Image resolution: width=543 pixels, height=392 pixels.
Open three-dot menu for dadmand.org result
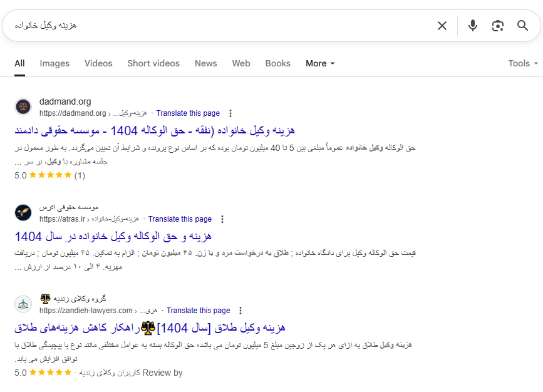point(230,113)
